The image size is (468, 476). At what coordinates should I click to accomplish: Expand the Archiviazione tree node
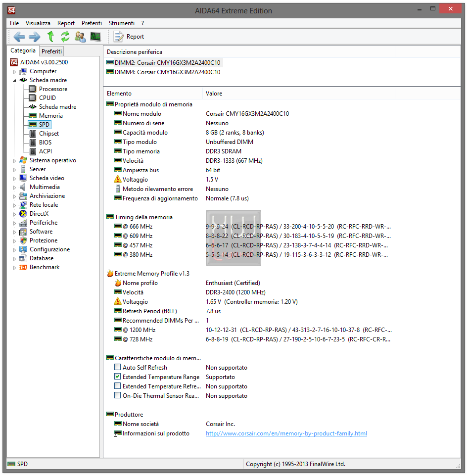(14, 196)
